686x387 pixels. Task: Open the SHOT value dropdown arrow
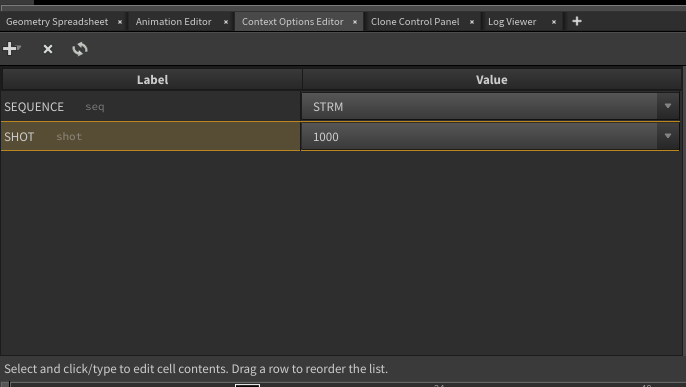tap(668, 136)
